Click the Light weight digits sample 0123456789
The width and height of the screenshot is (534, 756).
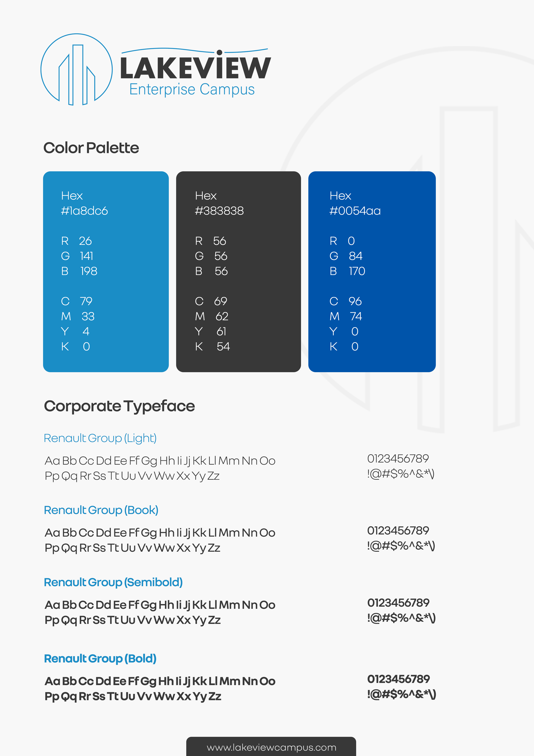[398, 458]
